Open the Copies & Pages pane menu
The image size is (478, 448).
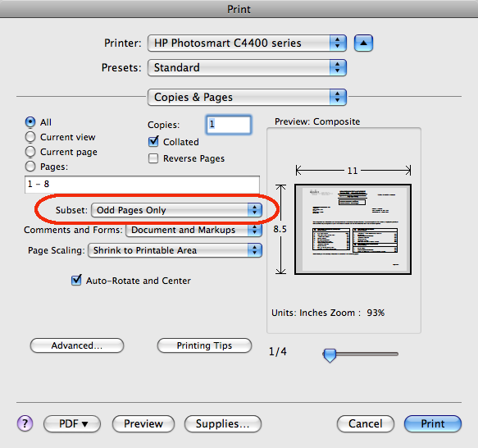coord(247,98)
